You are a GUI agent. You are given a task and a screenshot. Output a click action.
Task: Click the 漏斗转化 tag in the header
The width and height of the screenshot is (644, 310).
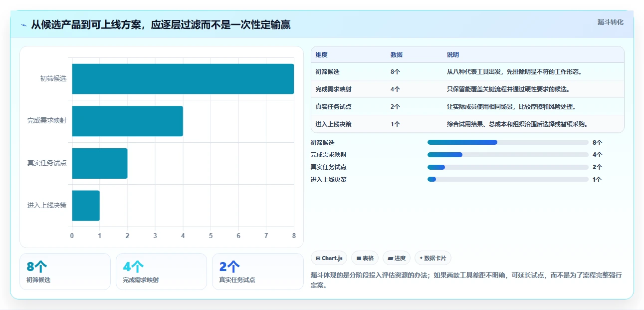(x=611, y=22)
